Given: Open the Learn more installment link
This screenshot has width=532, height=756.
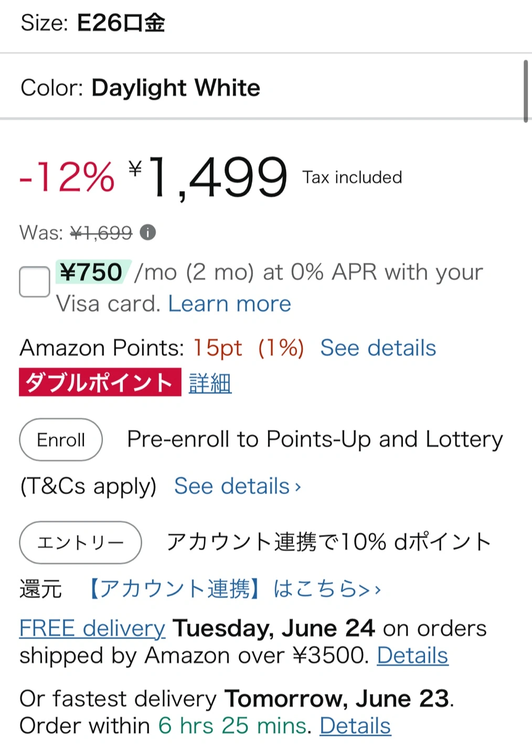Looking at the screenshot, I should point(229,303).
